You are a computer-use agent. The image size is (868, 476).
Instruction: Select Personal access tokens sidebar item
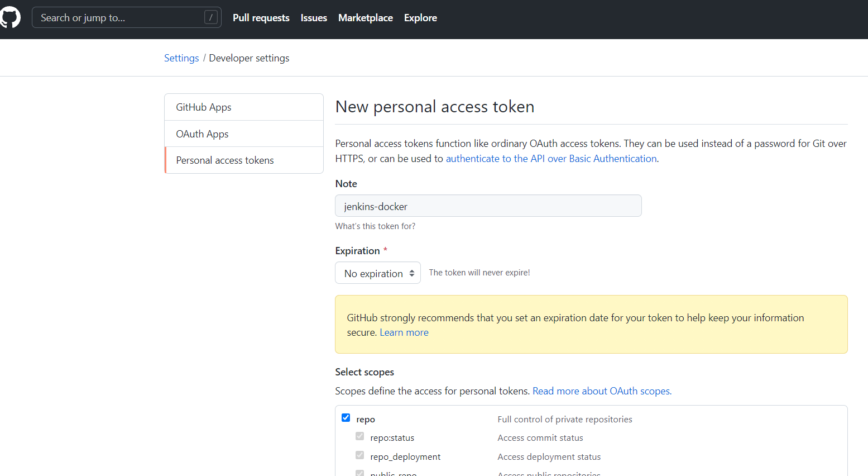[x=225, y=160]
